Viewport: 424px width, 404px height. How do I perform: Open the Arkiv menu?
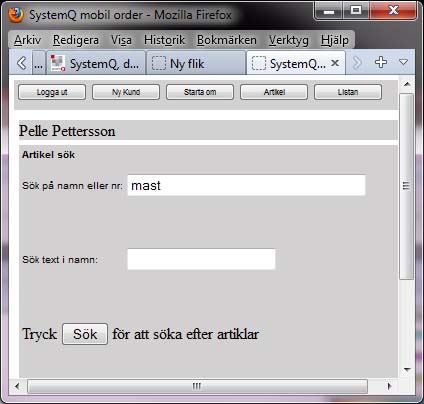27,40
